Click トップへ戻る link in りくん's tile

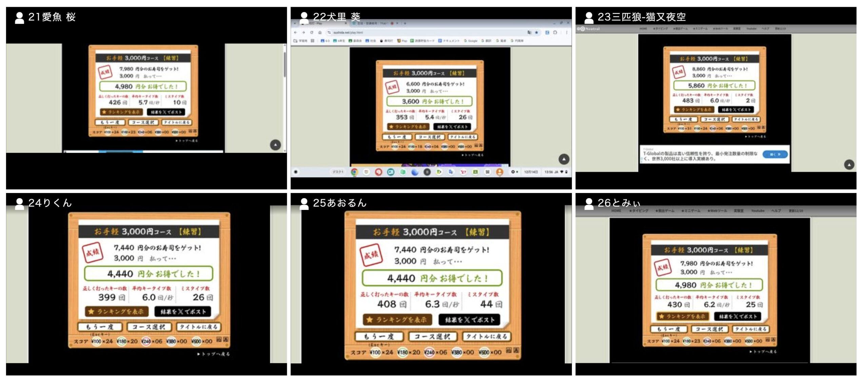pyautogui.click(x=214, y=354)
